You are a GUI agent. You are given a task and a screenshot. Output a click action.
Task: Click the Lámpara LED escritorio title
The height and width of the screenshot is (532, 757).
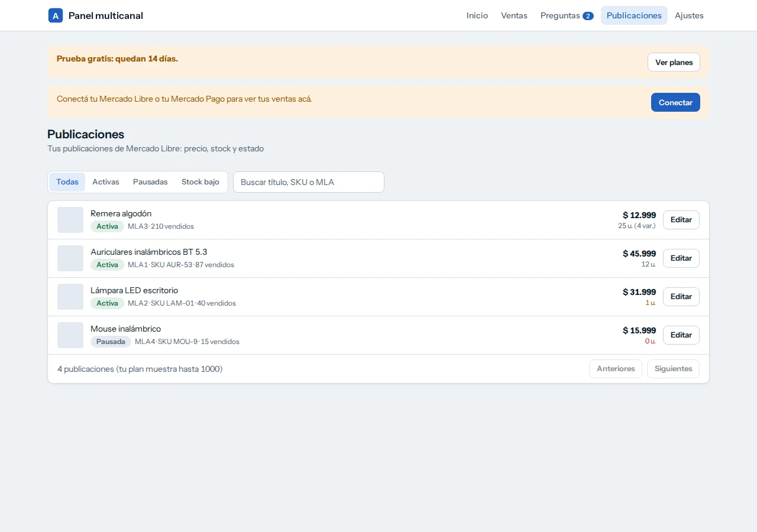pos(134,290)
